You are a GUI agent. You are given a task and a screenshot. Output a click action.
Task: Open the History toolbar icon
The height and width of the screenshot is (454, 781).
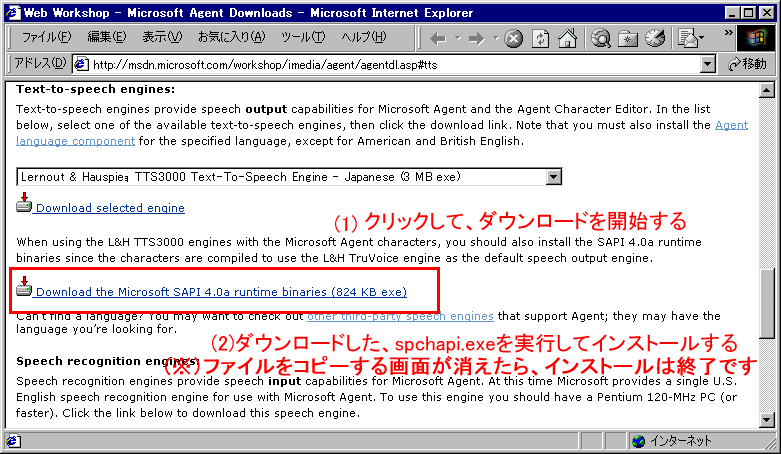tap(655, 38)
